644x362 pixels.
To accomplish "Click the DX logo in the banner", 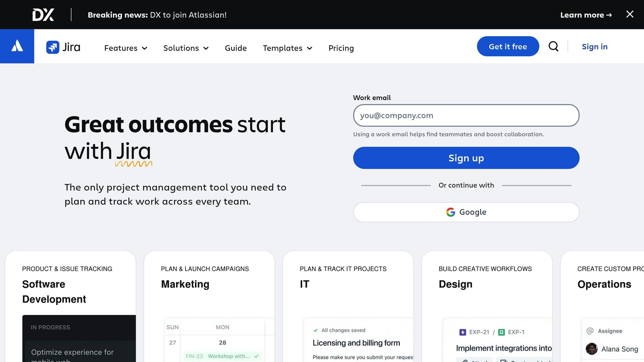I will coord(43,14).
